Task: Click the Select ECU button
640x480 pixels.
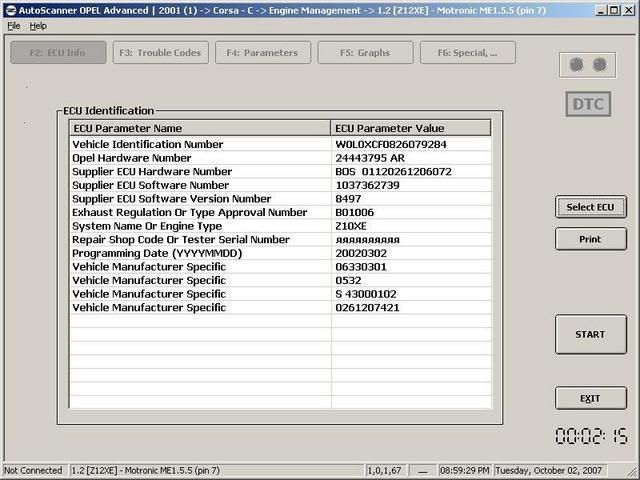Action: tap(591, 207)
